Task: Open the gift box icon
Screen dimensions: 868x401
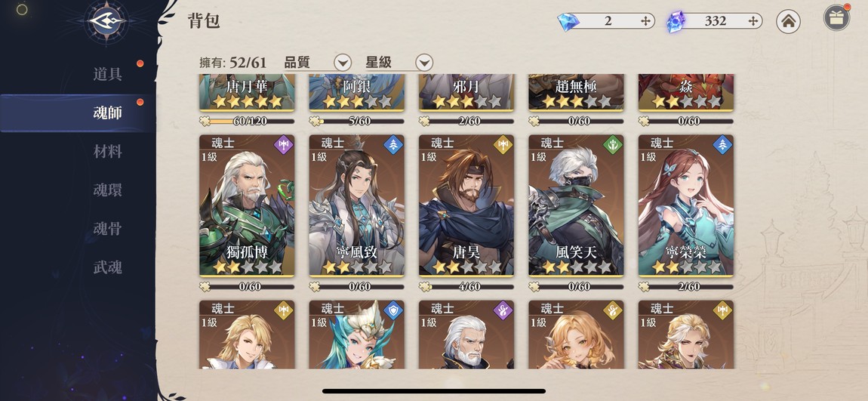Action: 836,18
